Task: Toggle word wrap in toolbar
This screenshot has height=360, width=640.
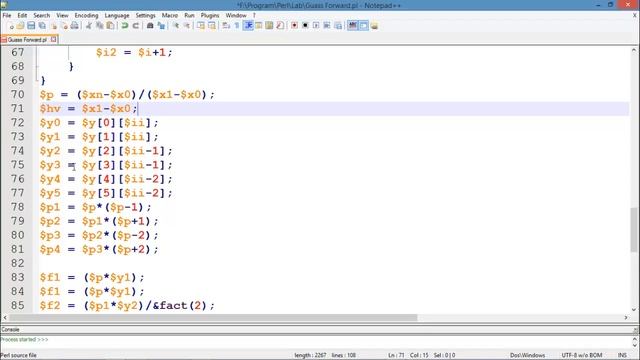Action: tap(226, 26)
